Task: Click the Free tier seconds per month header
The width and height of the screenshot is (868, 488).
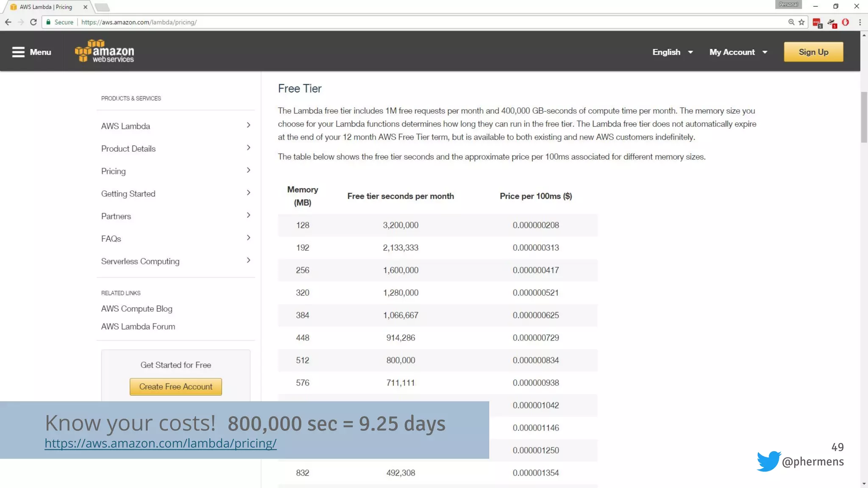Action: [x=401, y=196]
